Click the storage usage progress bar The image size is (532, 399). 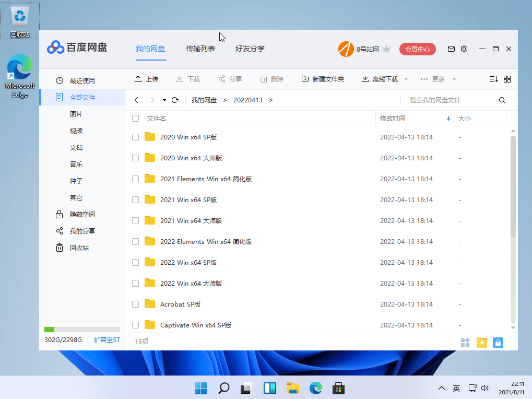(x=82, y=330)
